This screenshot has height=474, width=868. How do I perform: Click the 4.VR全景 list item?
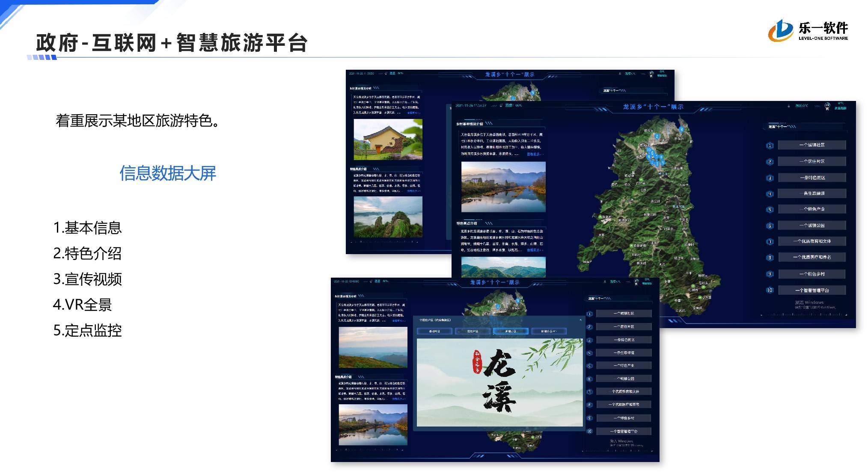82,305
